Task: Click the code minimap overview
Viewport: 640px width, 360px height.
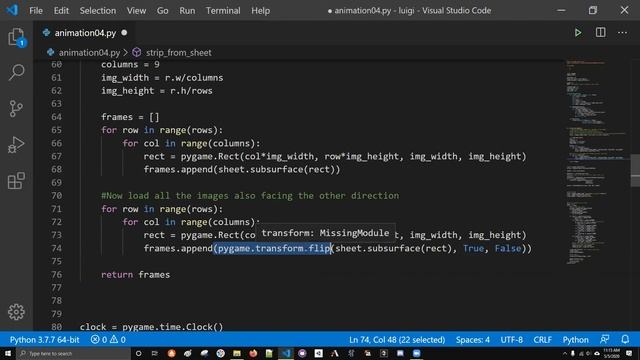Action: point(596,163)
